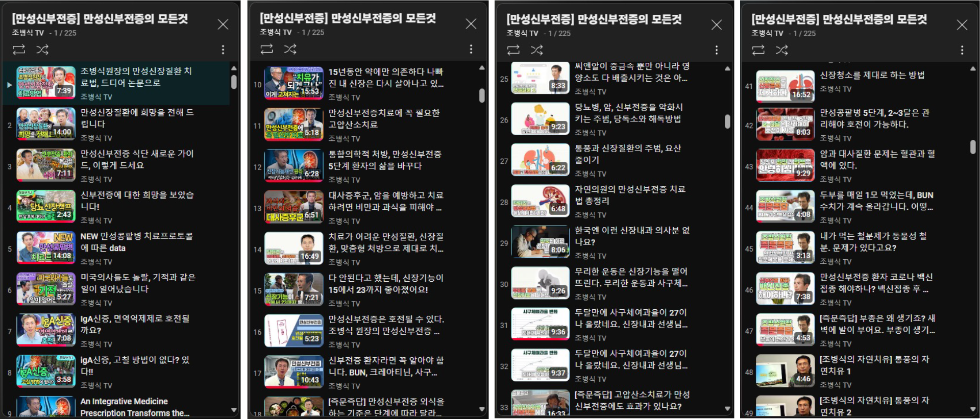Close the rightmost playlist panel with the X
Screen dimensions: 980x419
click(x=962, y=24)
